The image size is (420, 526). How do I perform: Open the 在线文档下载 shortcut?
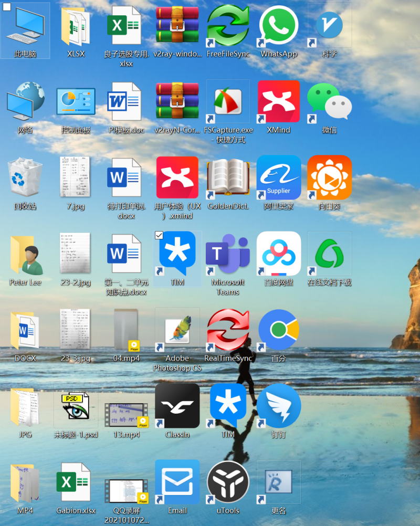pyautogui.click(x=329, y=254)
